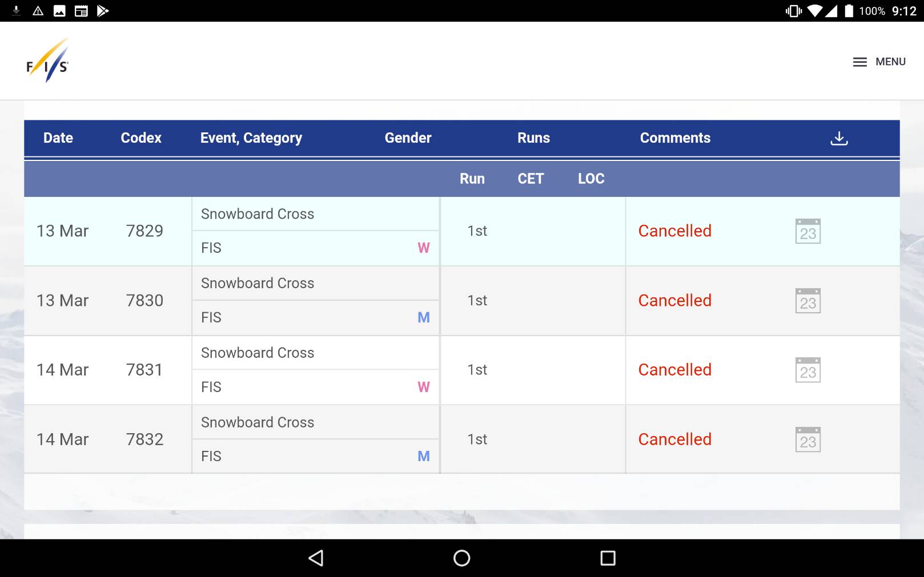Tap calendar icon for codex 7832
The image size is (924, 577).
808,440
